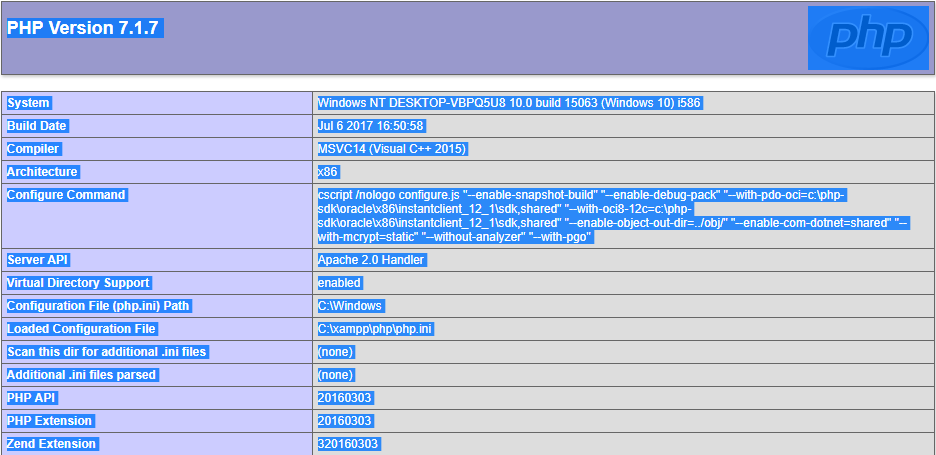
Task: Click (none) value beside Scan this dir row
Action: coord(337,352)
